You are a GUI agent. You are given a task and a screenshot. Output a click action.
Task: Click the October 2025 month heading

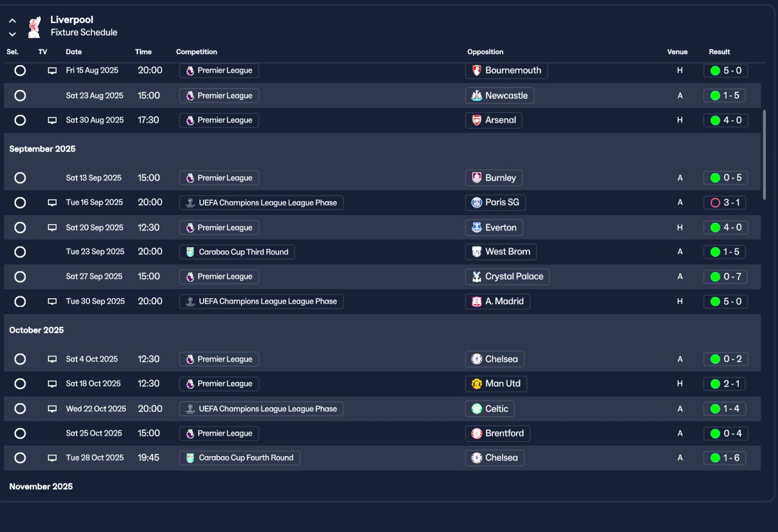coord(36,330)
